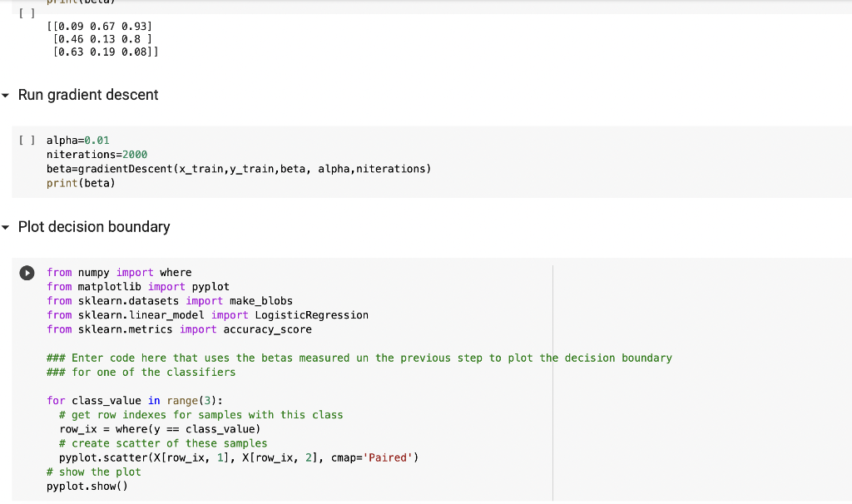Click the sklearn LogisticRegression import line
This screenshot has width=852, height=504.
(208, 314)
